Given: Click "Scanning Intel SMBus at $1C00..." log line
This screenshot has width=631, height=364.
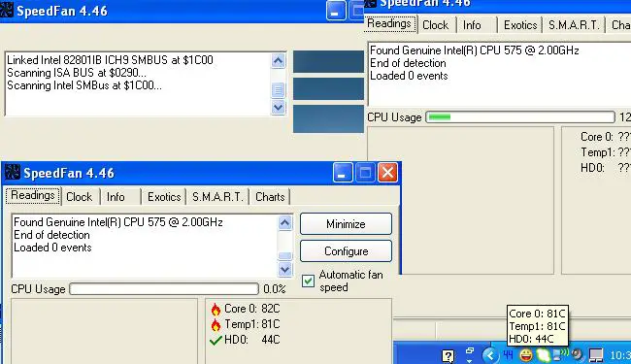Looking at the screenshot, I should pos(84,85).
